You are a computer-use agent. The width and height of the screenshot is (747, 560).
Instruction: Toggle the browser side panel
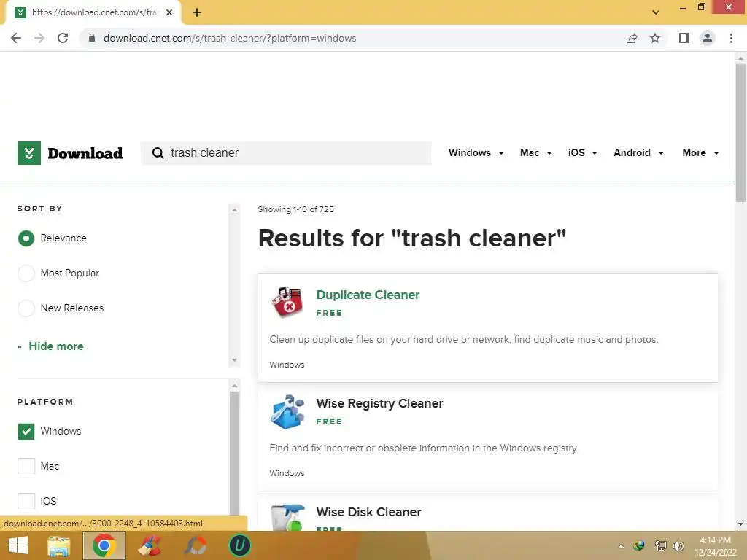tap(684, 38)
